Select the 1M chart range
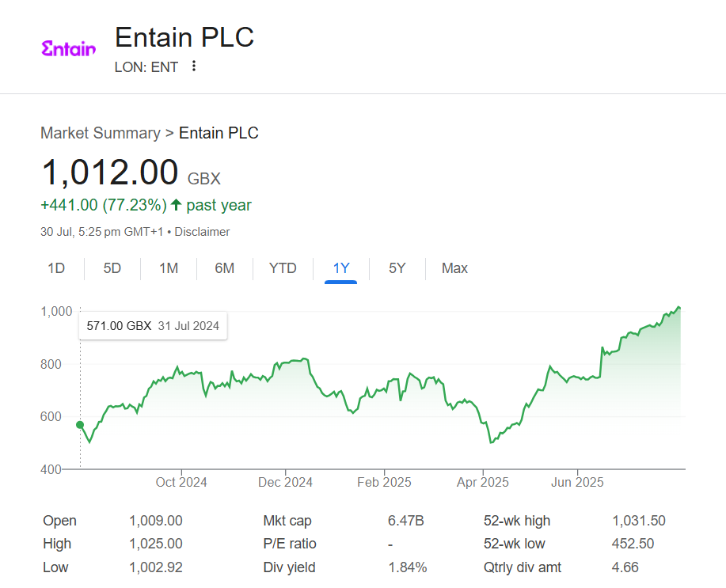 [x=169, y=268]
